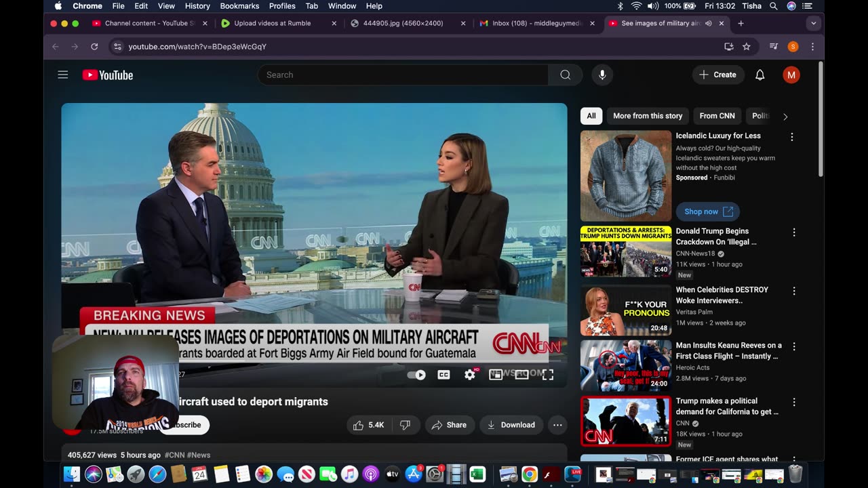The width and height of the screenshot is (868, 488).
Task: Reload the page in Chrome
Action: pyautogui.click(x=94, y=47)
